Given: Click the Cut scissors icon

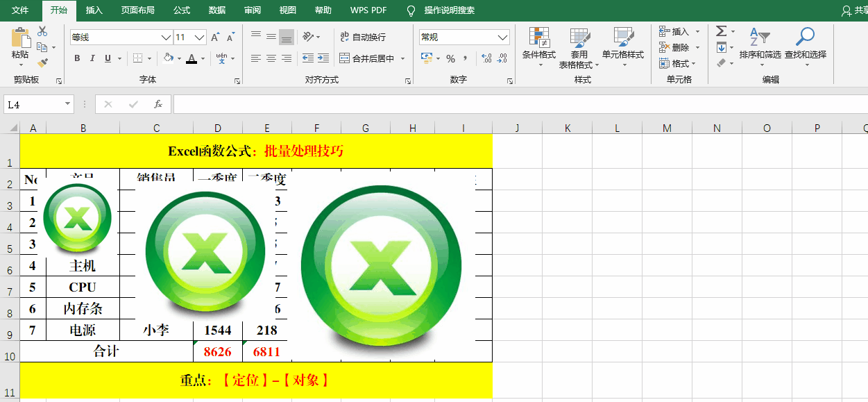Looking at the screenshot, I should click(x=42, y=31).
